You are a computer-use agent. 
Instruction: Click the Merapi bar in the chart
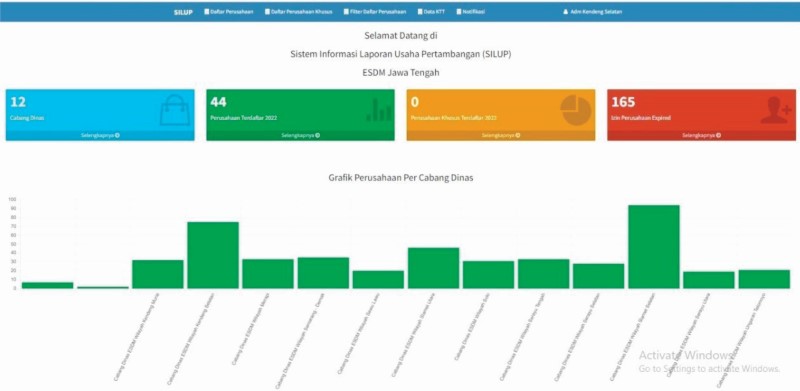click(x=268, y=274)
